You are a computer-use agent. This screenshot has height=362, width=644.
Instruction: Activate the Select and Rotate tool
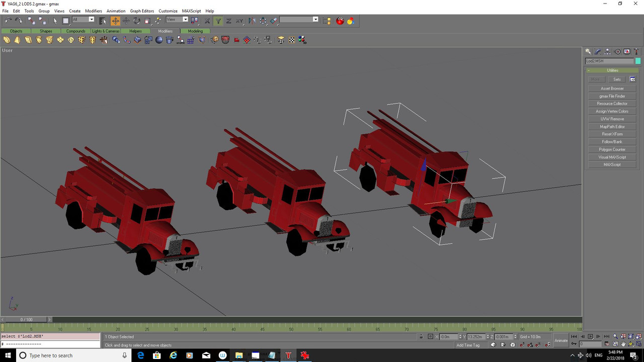137,21
